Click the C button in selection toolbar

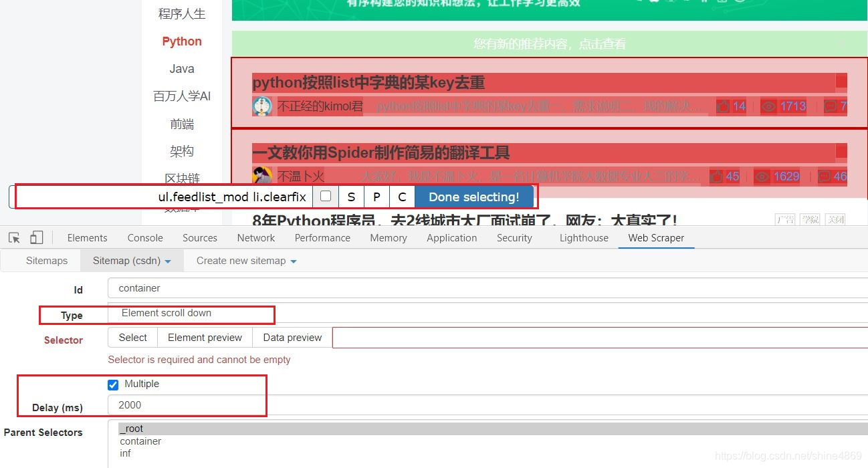tap(401, 197)
